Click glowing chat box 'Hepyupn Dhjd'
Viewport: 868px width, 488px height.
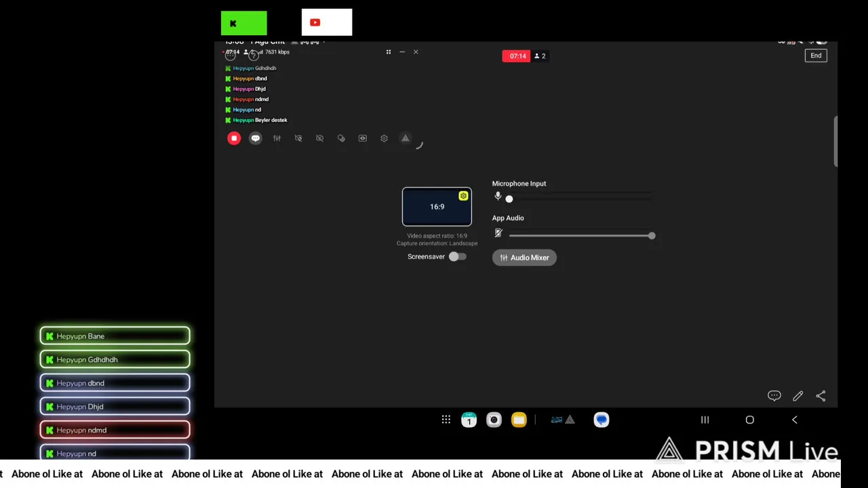[x=115, y=407]
